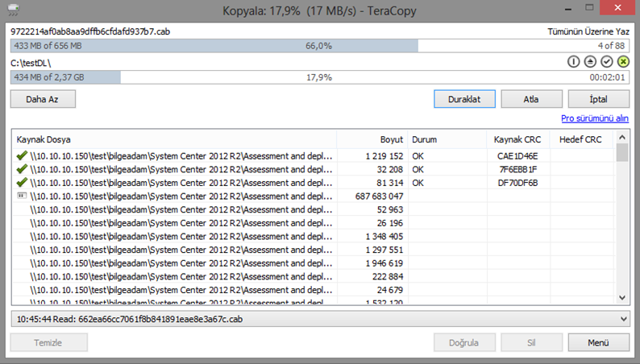The image size is (640, 364).
Task: Click the 7F6EBB1F source CRC value
Action: click(x=517, y=169)
